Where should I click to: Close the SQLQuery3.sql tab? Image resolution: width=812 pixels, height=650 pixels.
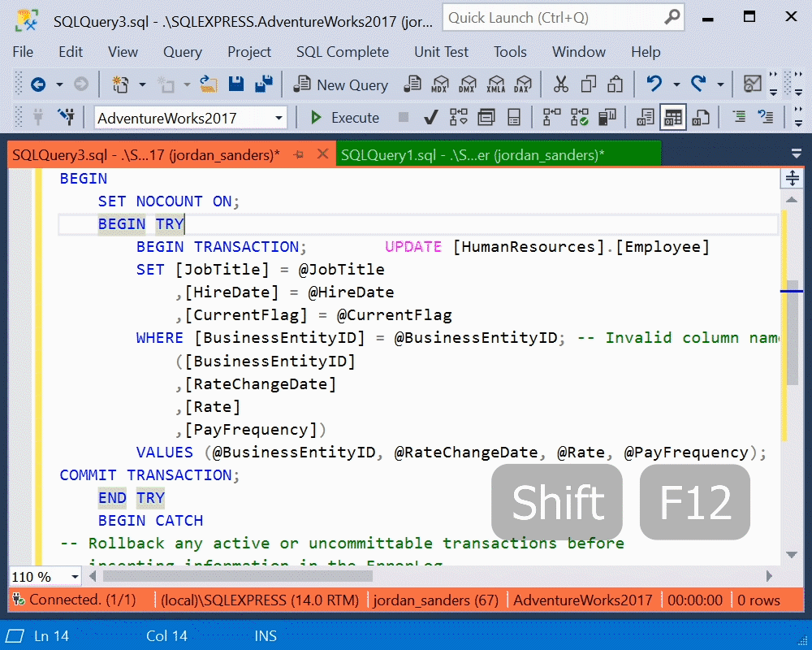322,154
